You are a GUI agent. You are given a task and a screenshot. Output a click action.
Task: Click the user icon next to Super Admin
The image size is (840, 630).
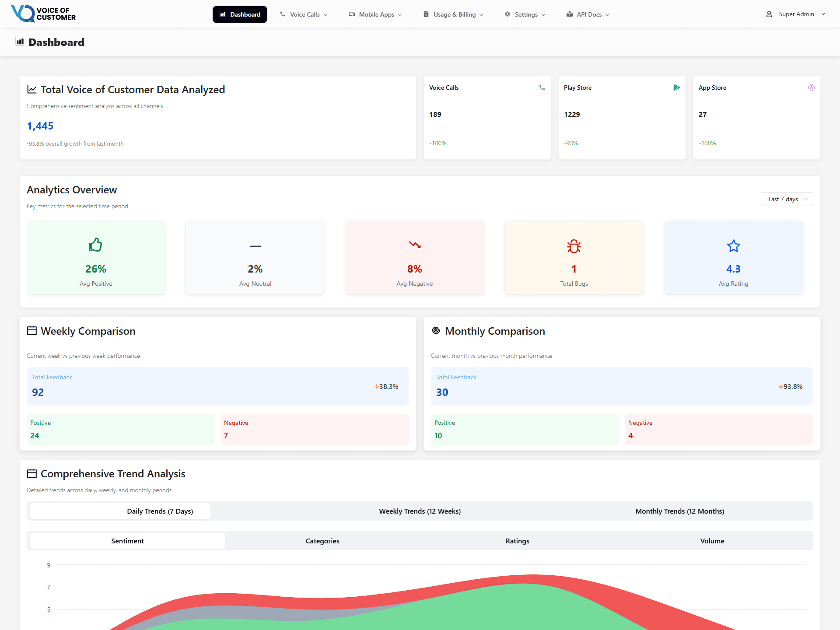pyautogui.click(x=769, y=14)
